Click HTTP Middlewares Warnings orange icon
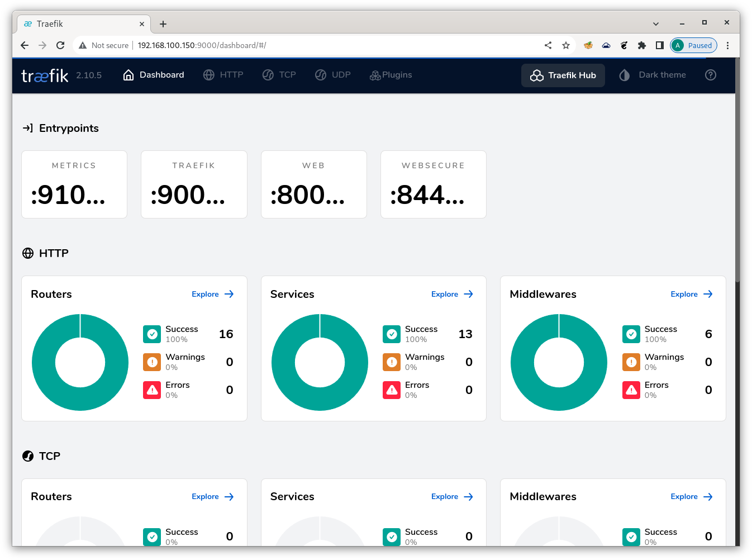 click(x=631, y=362)
